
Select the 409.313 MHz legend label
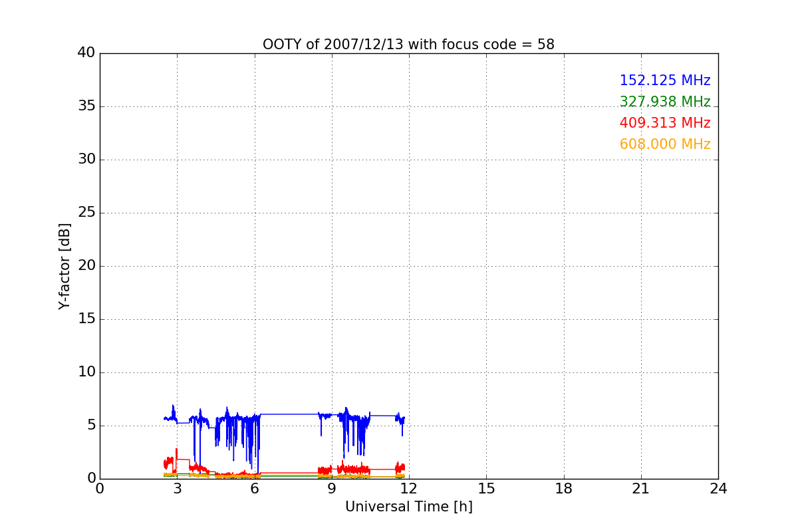click(665, 123)
